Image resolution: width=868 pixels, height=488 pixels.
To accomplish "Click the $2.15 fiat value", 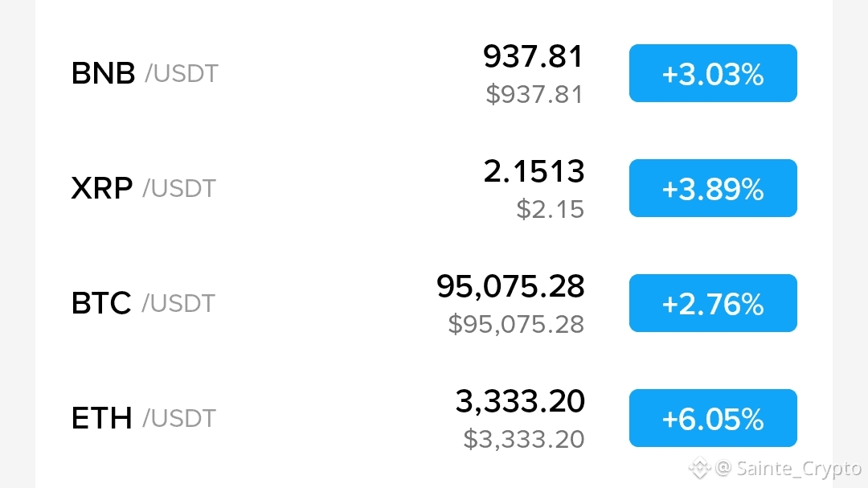I will (x=551, y=209).
